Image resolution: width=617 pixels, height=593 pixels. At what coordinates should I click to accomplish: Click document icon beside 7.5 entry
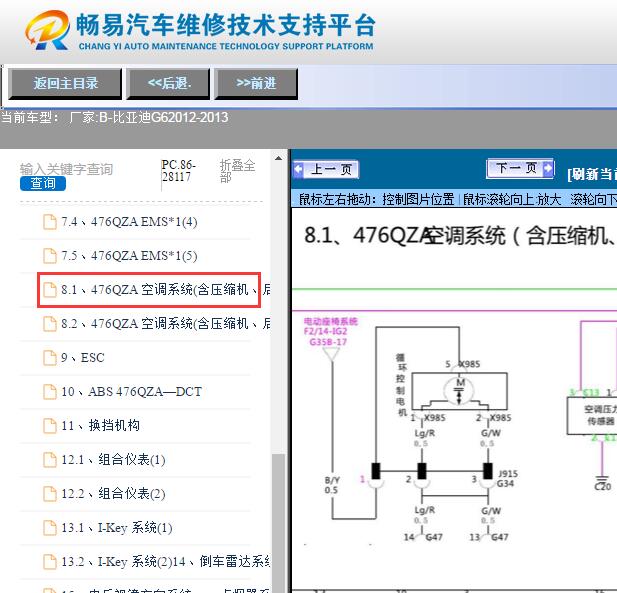tap(50, 255)
